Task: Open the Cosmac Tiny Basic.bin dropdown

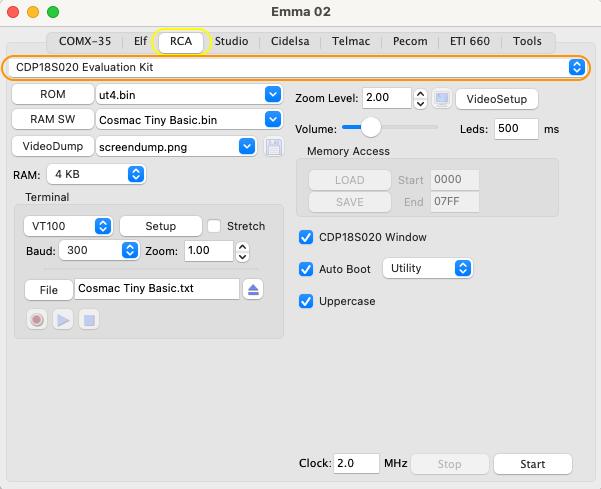Action: 273,120
